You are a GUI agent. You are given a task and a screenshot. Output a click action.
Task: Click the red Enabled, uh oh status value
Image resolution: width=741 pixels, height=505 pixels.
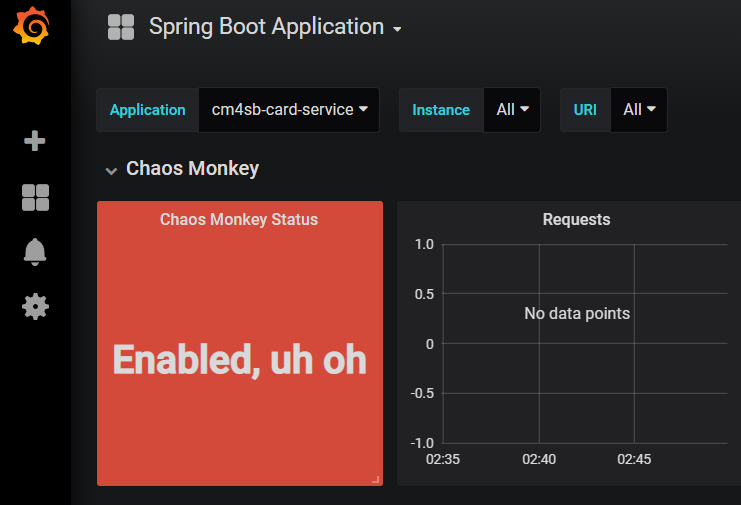pos(240,360)
